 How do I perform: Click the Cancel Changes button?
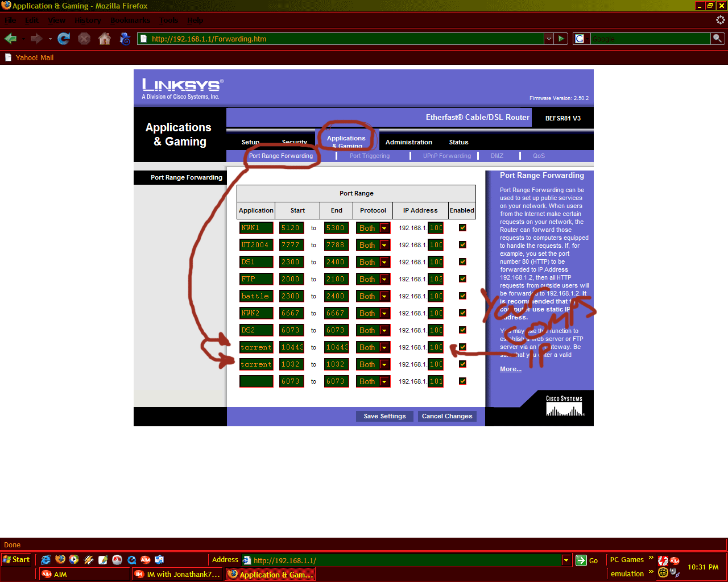tap(447, 416)
